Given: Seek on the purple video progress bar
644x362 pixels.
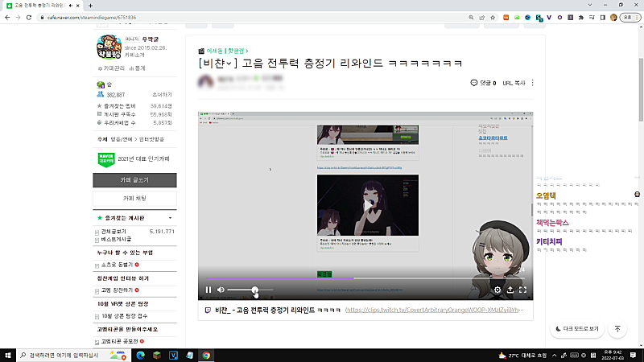Looking at the screenshot, I should (x=365, y=278).
